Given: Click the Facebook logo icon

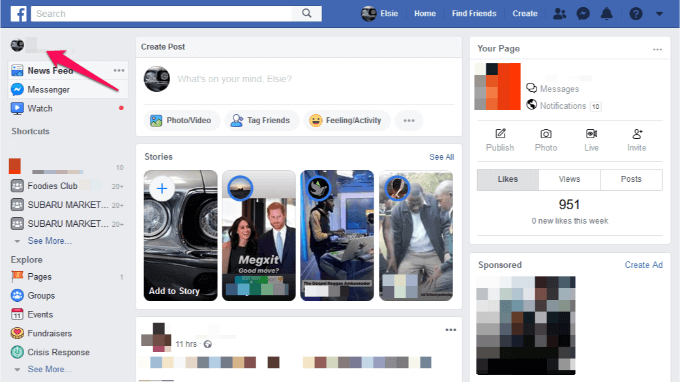Looking at the screenshot, I should [18, 13].
